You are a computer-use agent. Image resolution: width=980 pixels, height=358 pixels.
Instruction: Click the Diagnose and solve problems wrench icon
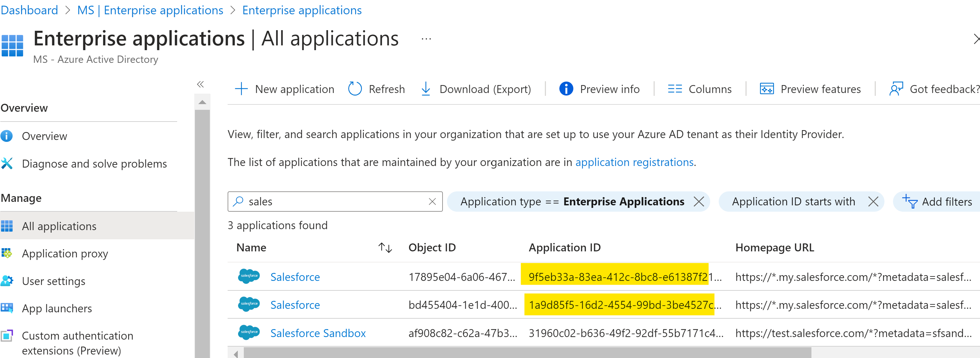click(6, 163)
